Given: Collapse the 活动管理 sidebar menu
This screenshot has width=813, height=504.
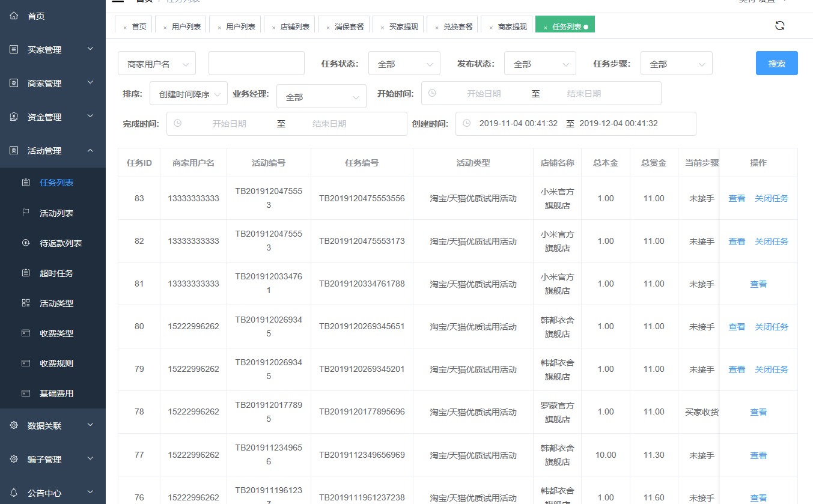Looking at the screenshot, I should point(53,151).
